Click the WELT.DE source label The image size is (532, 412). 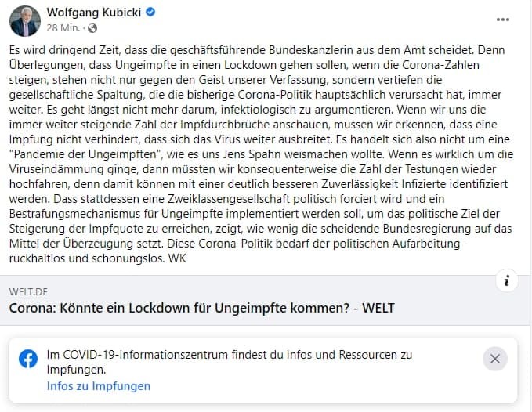pos(28,291)
